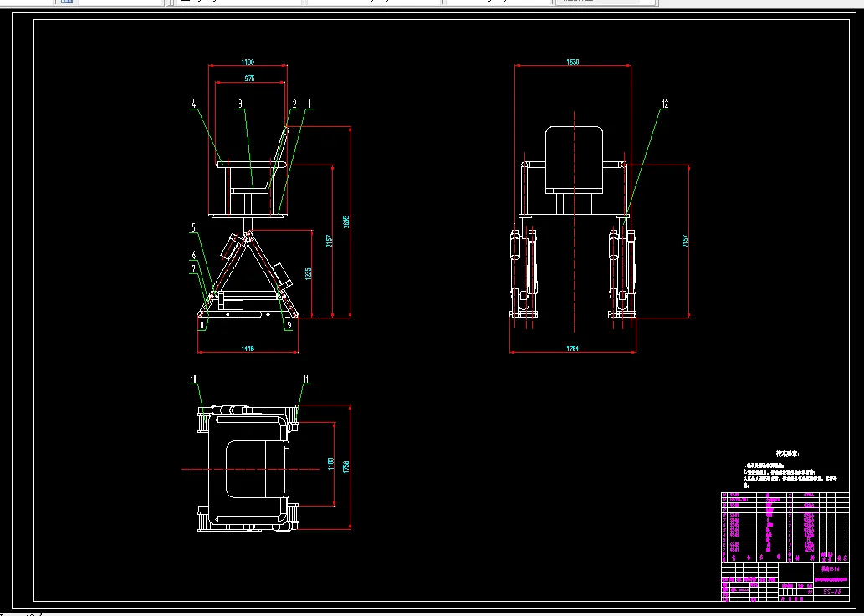864x616 pixels.
Task: Click part balloon number 5
Action: pos(193,228)
